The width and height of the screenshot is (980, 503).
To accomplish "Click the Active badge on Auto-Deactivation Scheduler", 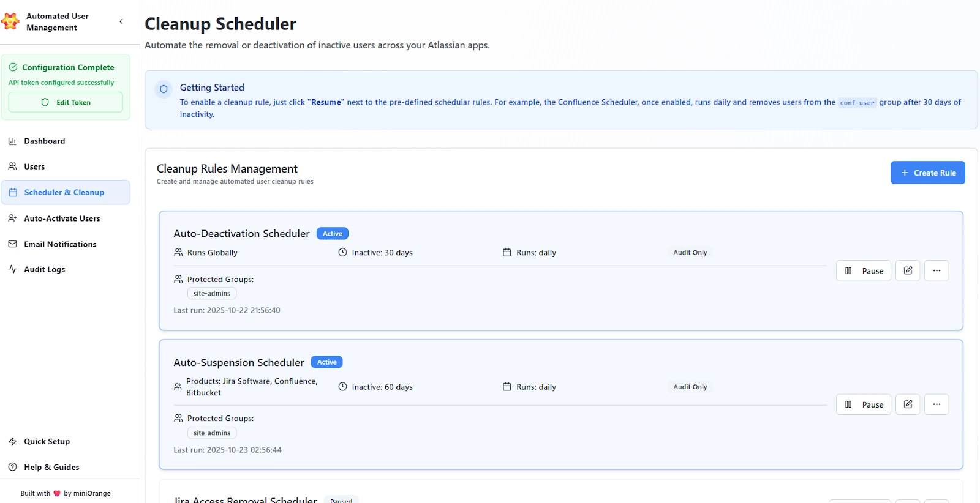I will (x=332, y=234).
